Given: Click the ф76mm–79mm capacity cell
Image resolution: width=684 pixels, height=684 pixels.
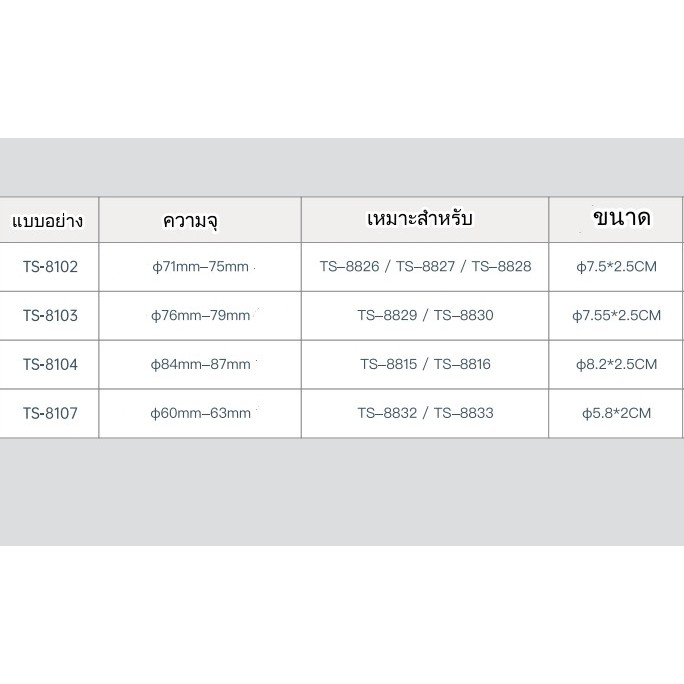Looking at the screenshot, I should coord(199,316).
